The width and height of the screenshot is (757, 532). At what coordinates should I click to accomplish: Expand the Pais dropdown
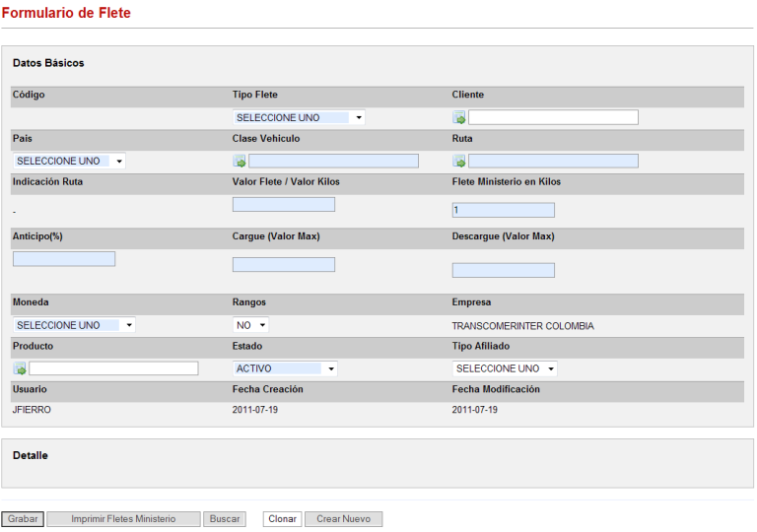69,161
